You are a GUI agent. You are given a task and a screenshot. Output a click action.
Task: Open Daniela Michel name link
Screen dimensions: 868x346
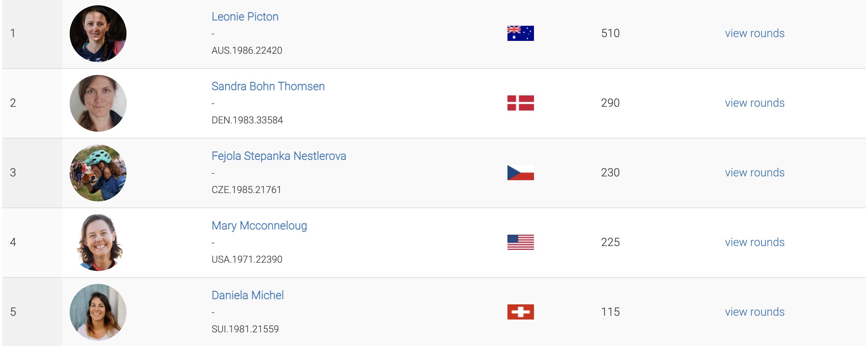247,295
